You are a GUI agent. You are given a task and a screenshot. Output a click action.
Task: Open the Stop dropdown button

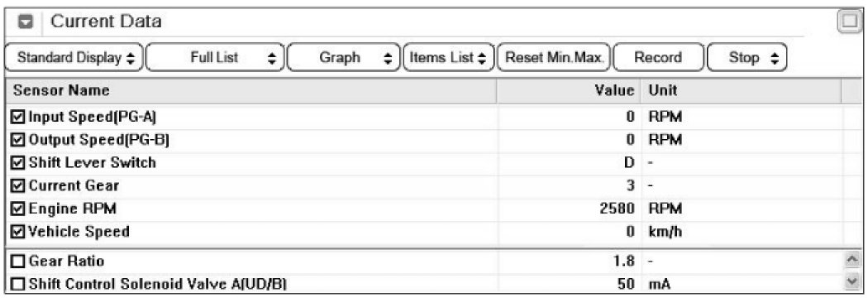(x=747, y=58)
